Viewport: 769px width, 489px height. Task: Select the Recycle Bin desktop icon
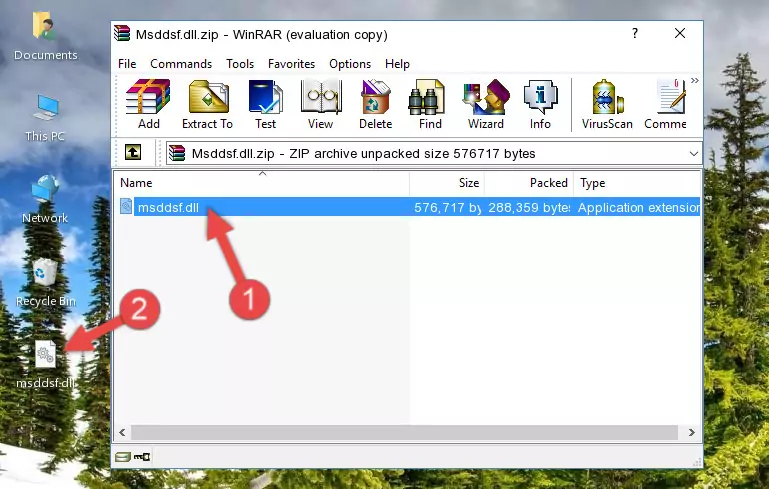[x=45, y=283]
